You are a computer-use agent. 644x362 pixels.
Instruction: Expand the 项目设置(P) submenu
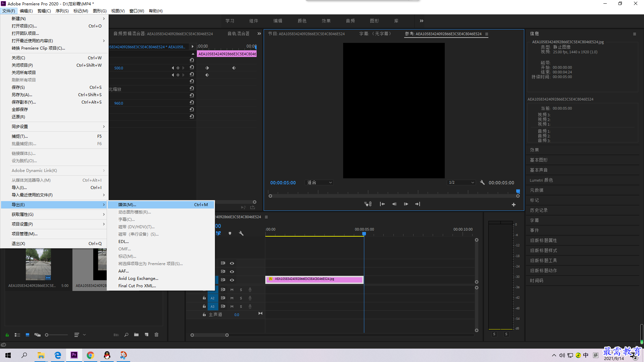54,224
